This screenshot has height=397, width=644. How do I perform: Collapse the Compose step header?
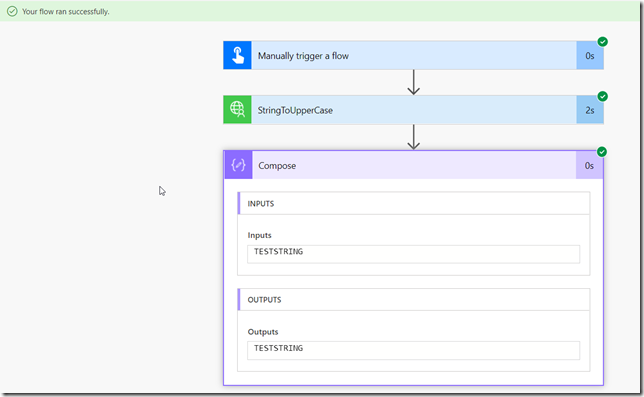414,165
